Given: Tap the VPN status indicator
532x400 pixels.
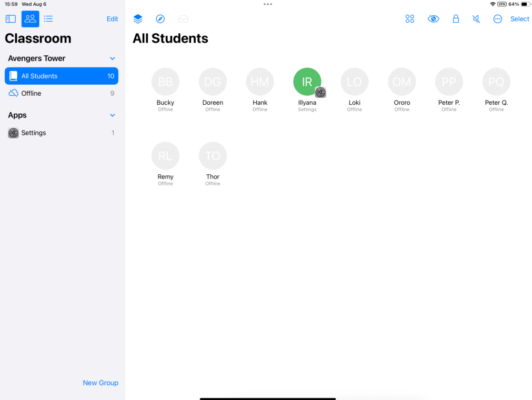Looking at the screenshot, I should tap(502, 4).
